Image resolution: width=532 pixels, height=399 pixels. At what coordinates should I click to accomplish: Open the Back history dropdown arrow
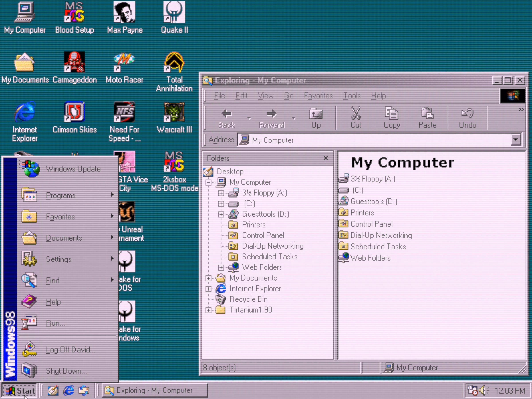coord(249,118)
